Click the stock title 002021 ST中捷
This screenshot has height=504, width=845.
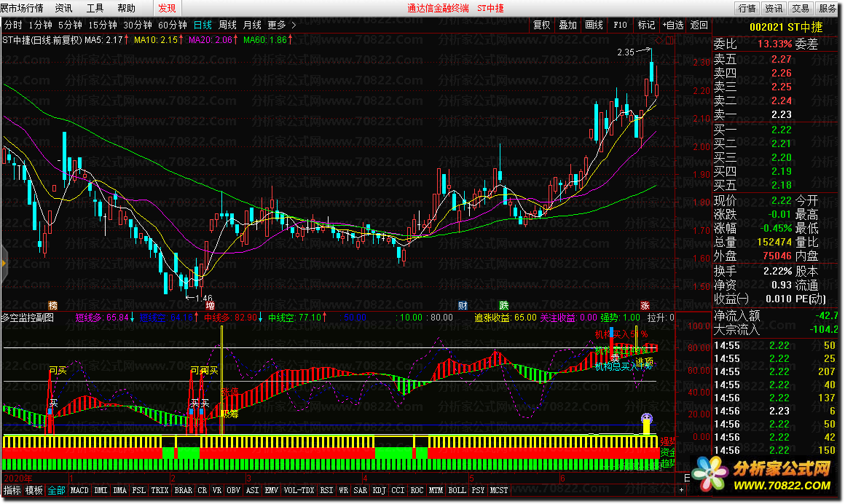tap(786, 27)
